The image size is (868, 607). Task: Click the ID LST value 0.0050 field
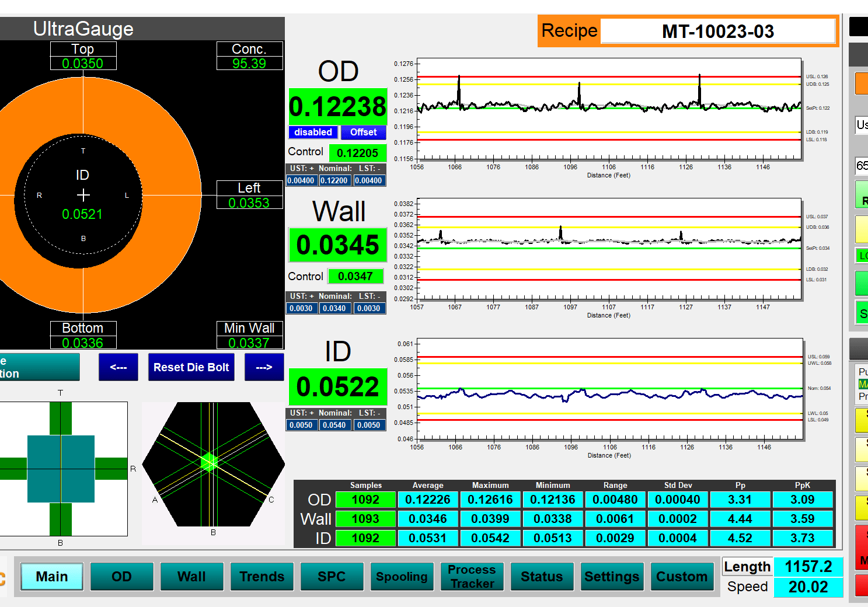point(369,425)
